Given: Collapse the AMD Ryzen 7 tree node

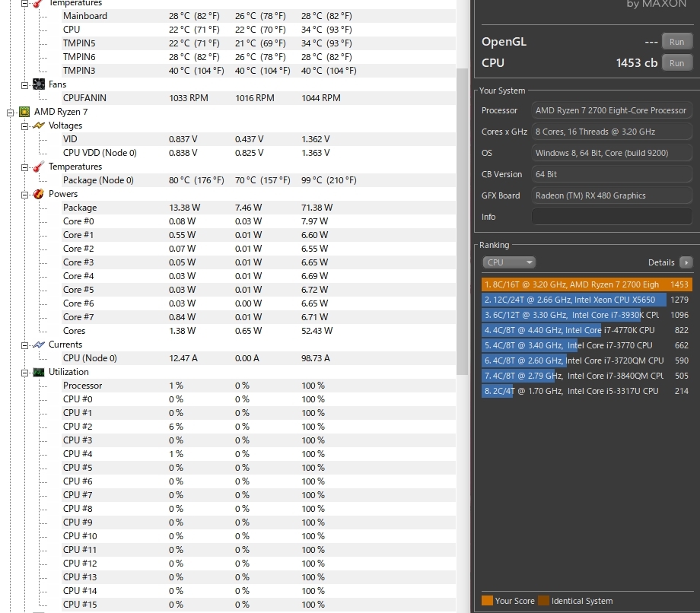Looking at the screenshot, I should pos(11,113).
